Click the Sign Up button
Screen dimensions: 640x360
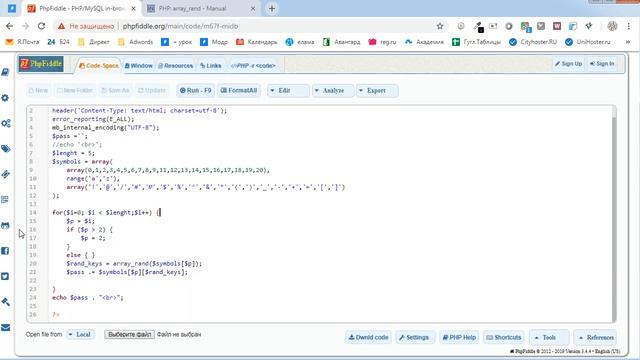569,64
